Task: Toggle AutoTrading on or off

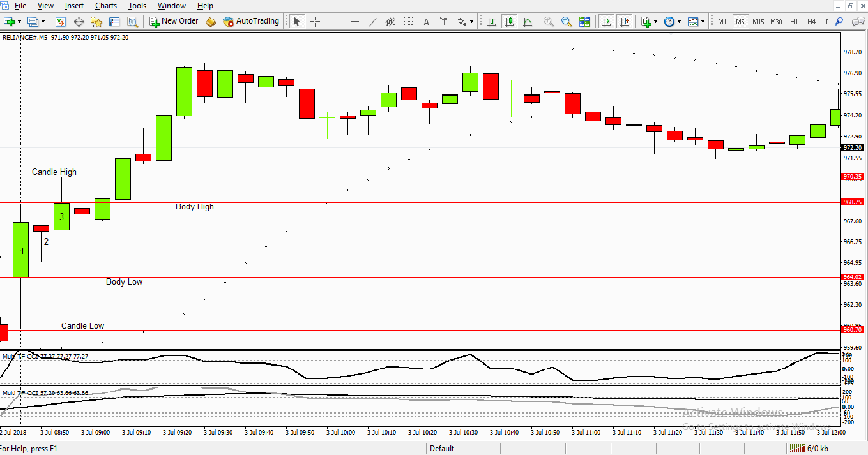Action: tap(251, 21)
